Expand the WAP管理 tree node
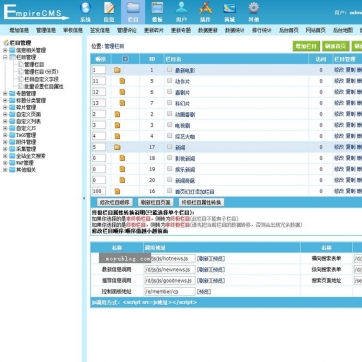Screen dimensions: 362x362 [x=5, y=163]
